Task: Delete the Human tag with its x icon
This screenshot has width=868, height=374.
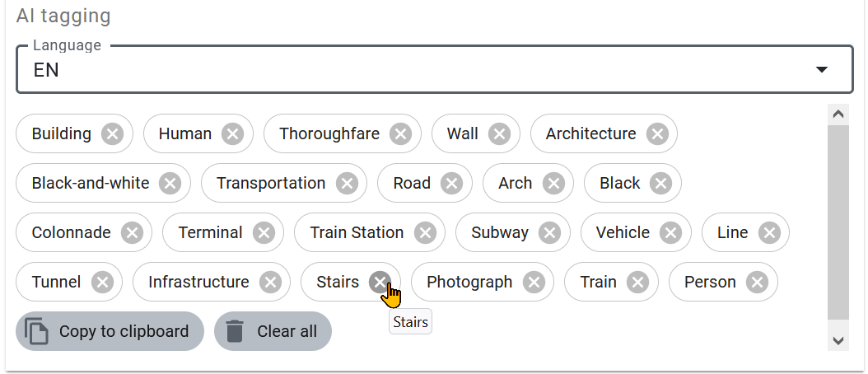Action: pyautogui.click(x=232, y=133)
